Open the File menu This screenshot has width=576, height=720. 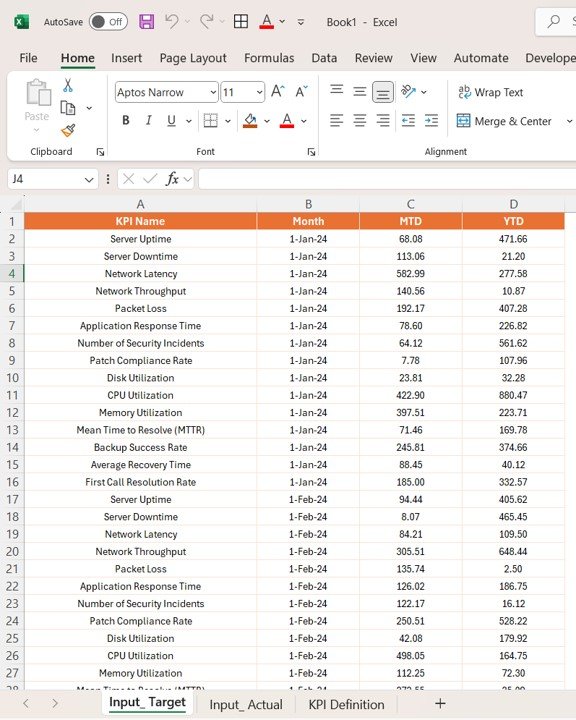[x=28, y=58]
